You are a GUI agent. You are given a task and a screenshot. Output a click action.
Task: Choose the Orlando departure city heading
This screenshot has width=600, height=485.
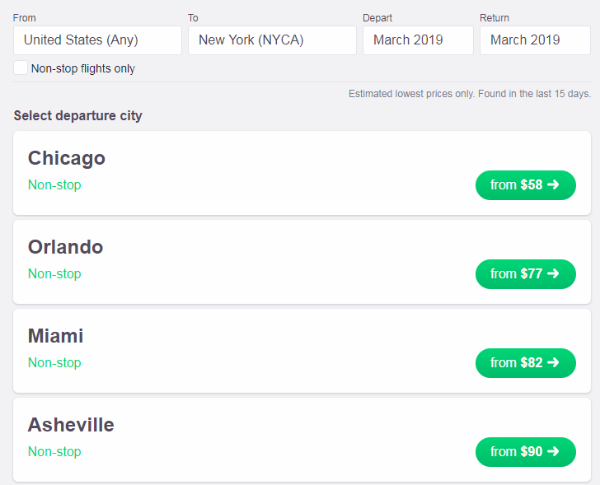(x=65, y=247)
